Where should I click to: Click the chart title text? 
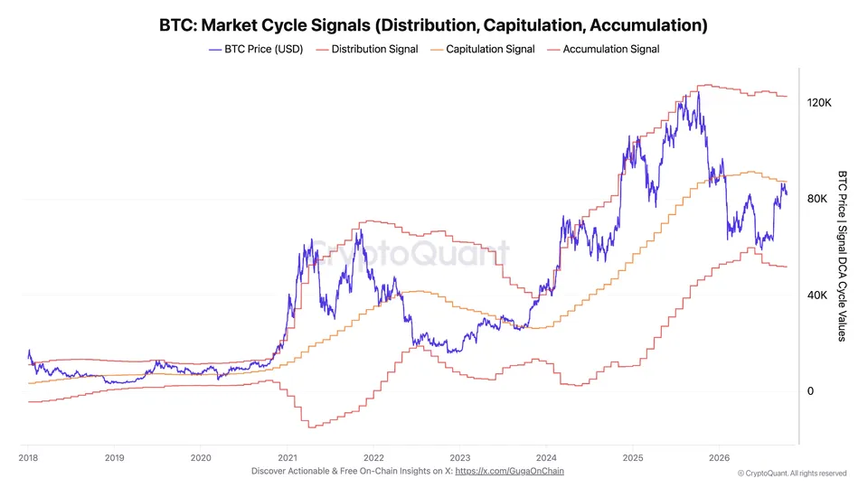433,25
